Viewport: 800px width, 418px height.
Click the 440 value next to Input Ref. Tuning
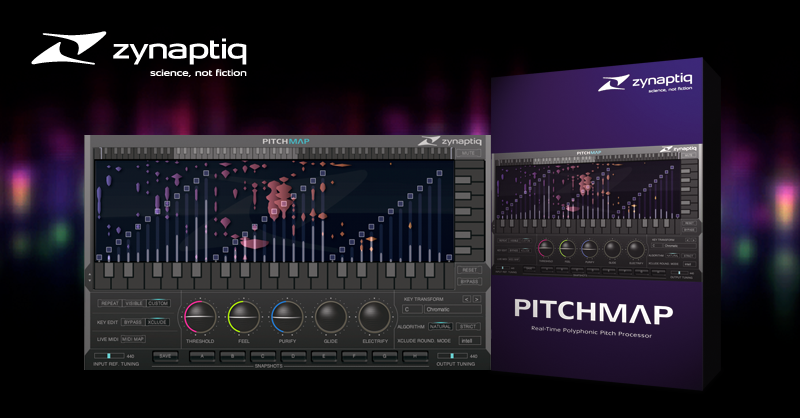pos(130,356)
